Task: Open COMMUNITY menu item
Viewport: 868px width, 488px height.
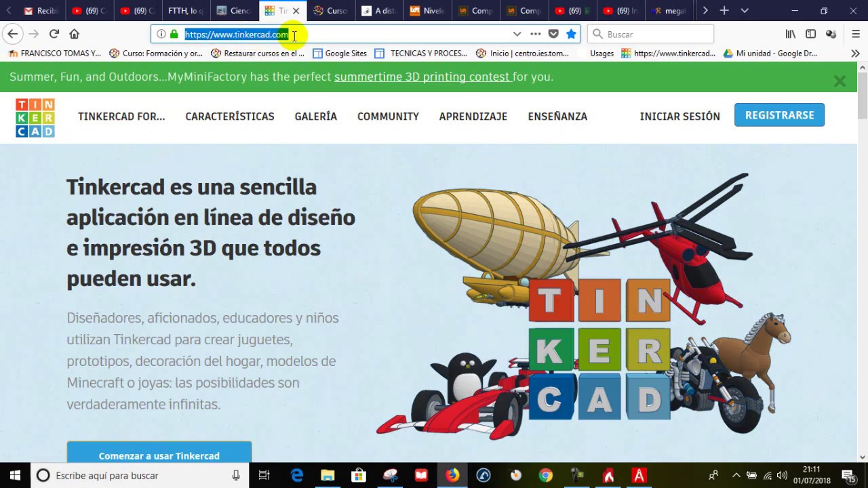Action: 388,117
